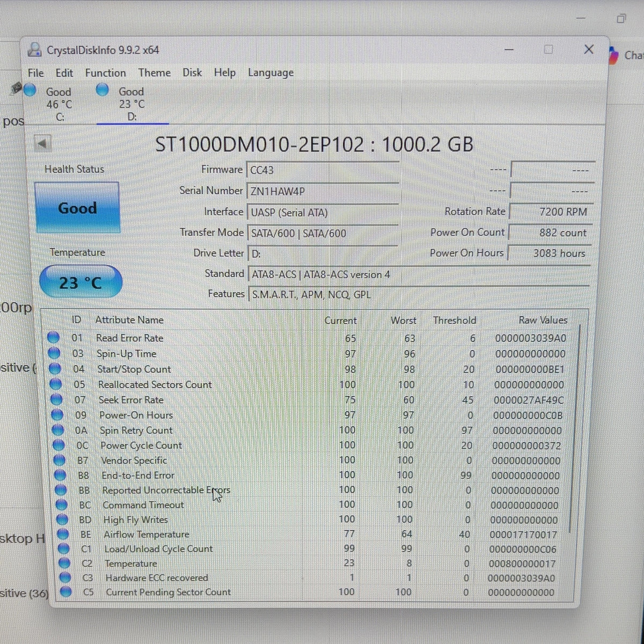The image size is (644, 644).
Task: Click status icon for Spin-Up Time
Action: 54,353
